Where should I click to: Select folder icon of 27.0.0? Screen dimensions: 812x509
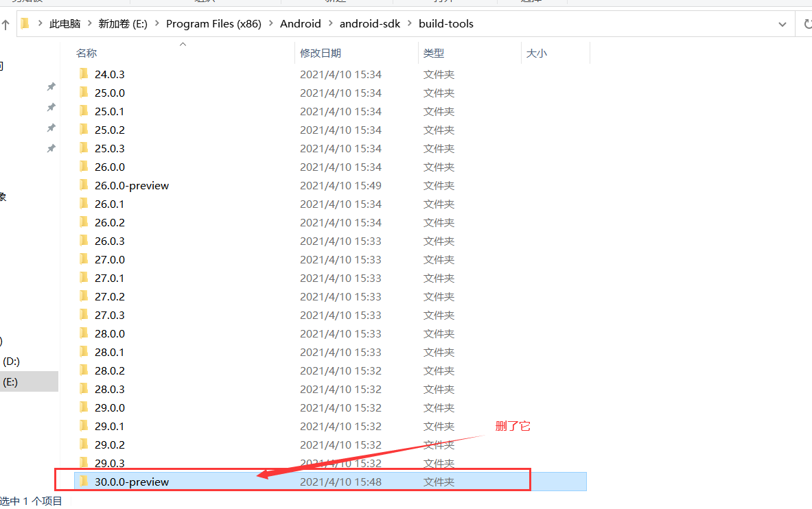[x=84, y=259]
